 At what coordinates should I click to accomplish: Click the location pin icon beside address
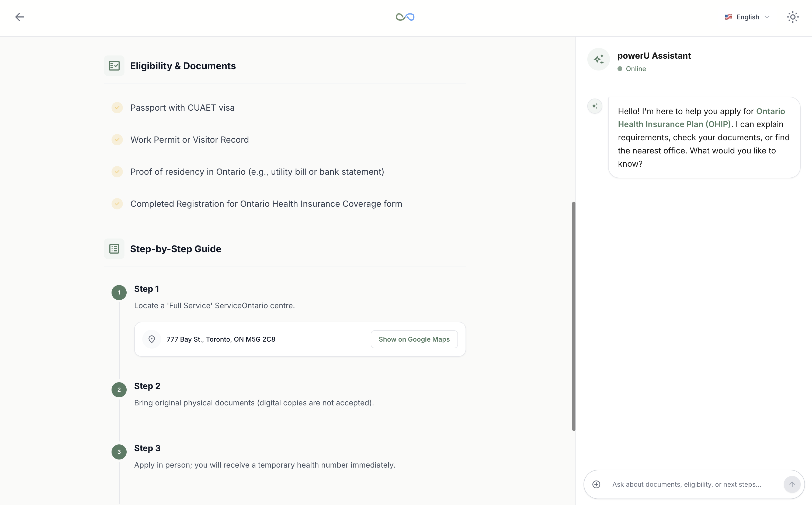pyautogui.click(x=151, y=339)
